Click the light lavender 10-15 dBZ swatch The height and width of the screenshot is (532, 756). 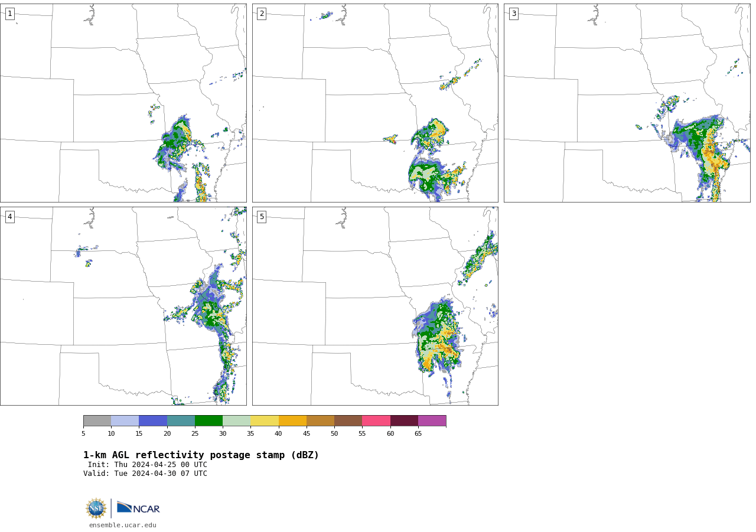click(x=125, y=420)
